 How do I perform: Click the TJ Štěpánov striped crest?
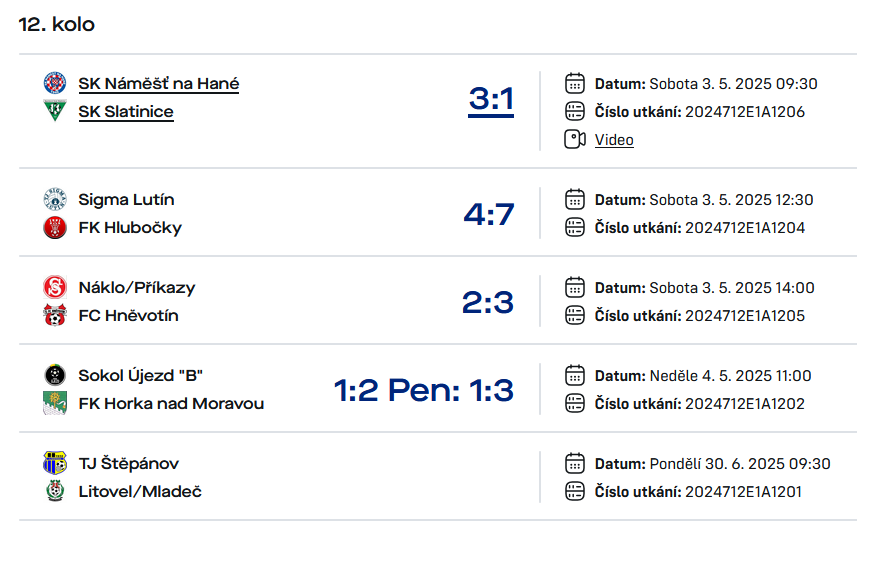point(55,463)
